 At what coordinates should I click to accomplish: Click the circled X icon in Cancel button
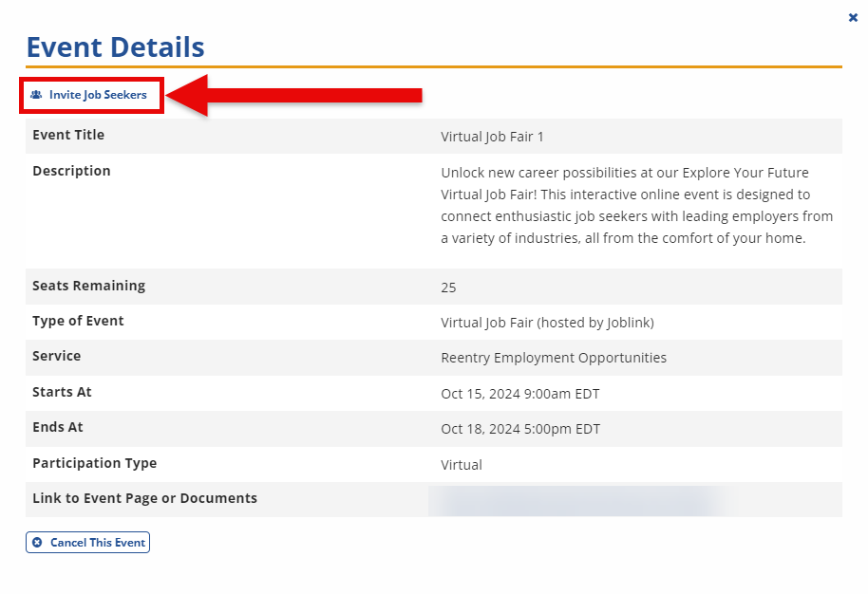pyautogui.click(x=37, y=543)
